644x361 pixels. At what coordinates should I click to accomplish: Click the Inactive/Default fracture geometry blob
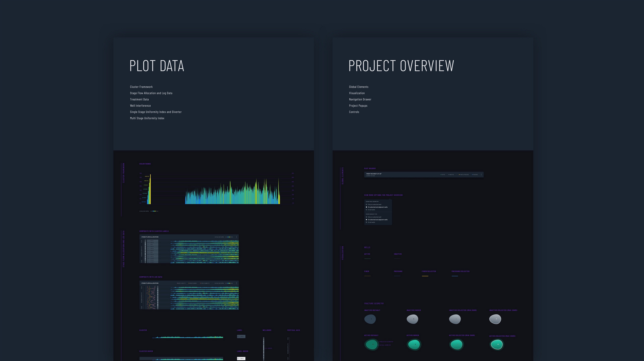[370, 319]
